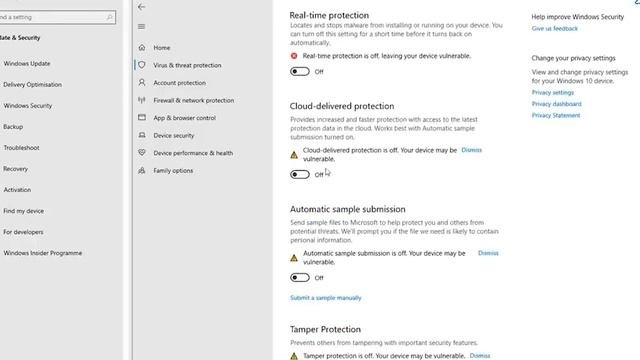Click the Account protection person icon
Screen dimensions: 640x360
tap(142, 82)
